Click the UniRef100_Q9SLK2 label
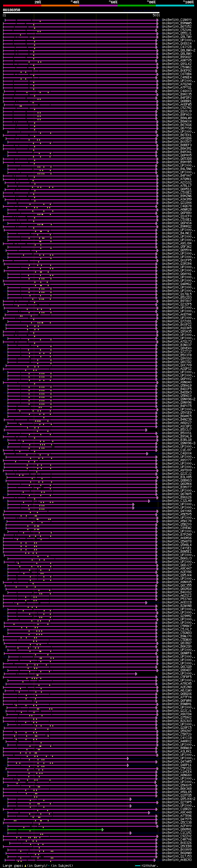Image resolution: width=197 pixels, height=868 pixels. [177, 64]
